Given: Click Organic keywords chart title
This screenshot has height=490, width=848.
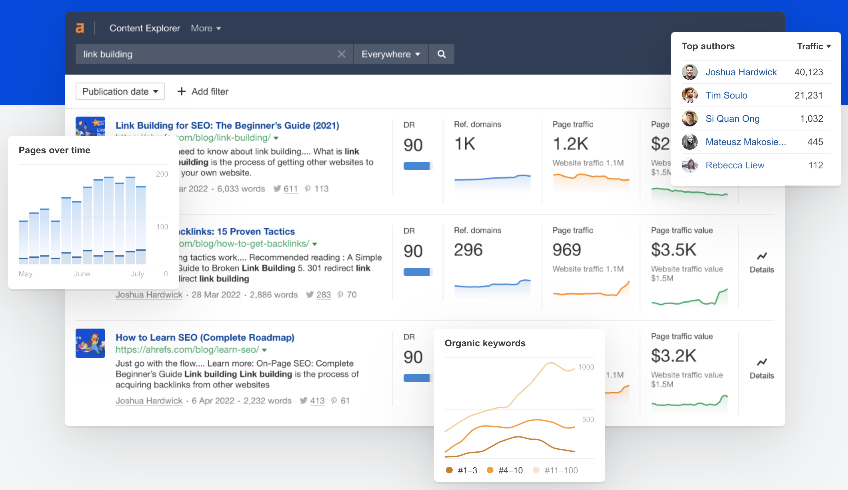Looking at the screenshot, I should click(x=485, y=343).
